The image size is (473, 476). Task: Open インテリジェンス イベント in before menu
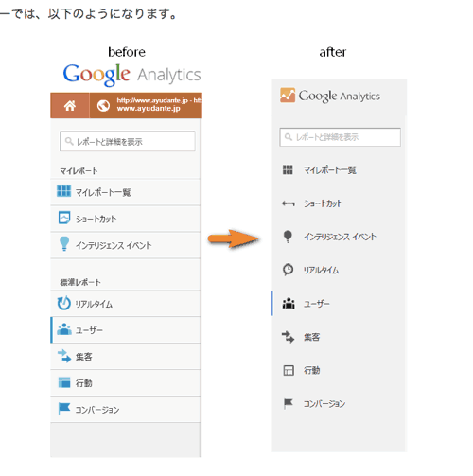pos(126,245)
